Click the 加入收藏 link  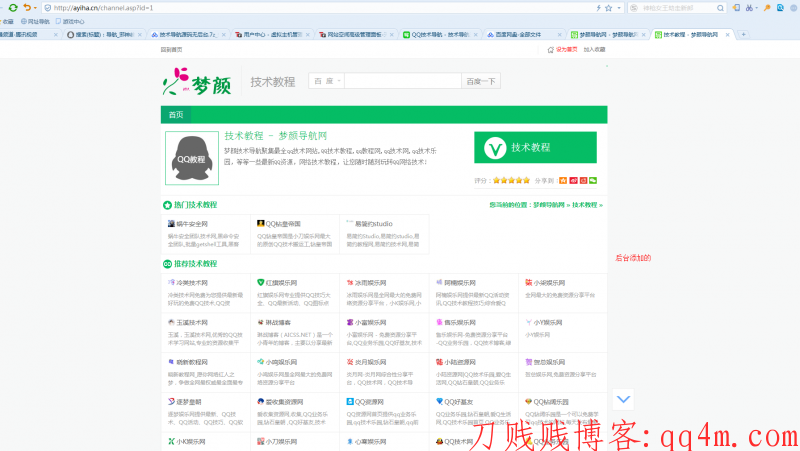click(594, 49)
